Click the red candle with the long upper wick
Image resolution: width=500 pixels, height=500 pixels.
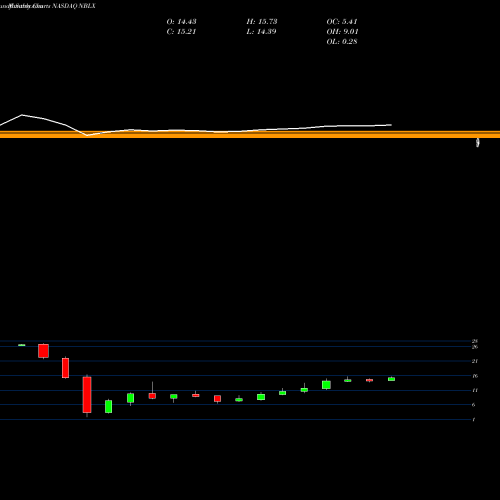pyautogui.click(x=152, y=396)
